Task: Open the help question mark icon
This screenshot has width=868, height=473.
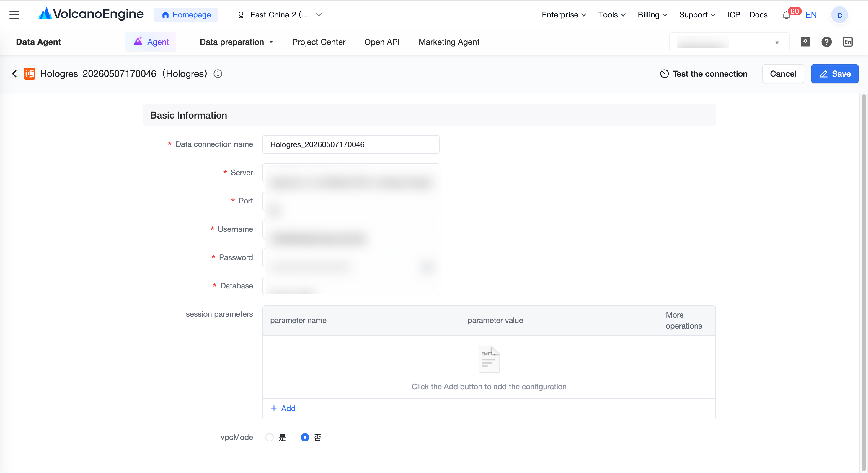Action: point(826,42)
